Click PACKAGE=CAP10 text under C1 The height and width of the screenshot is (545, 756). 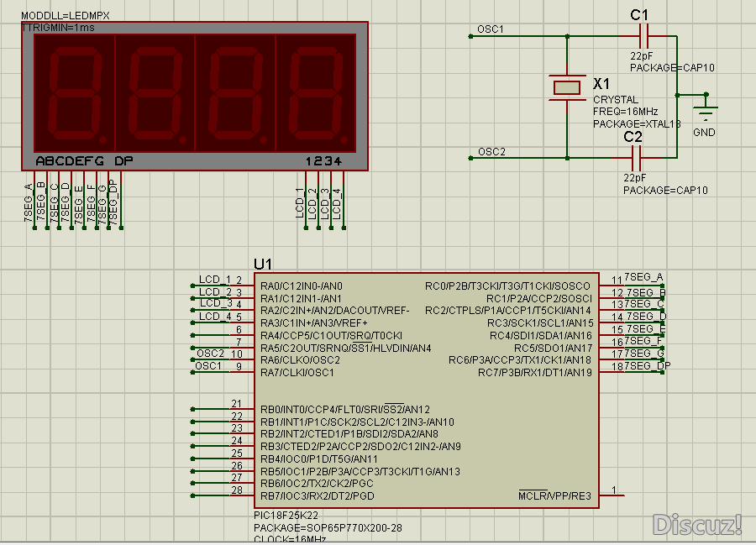click(x=672, y=68)
